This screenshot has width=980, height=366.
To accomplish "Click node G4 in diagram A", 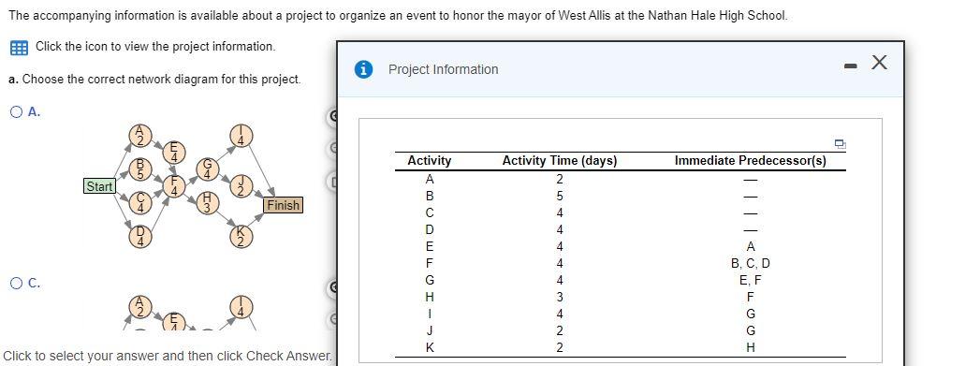I will point(208,168).
